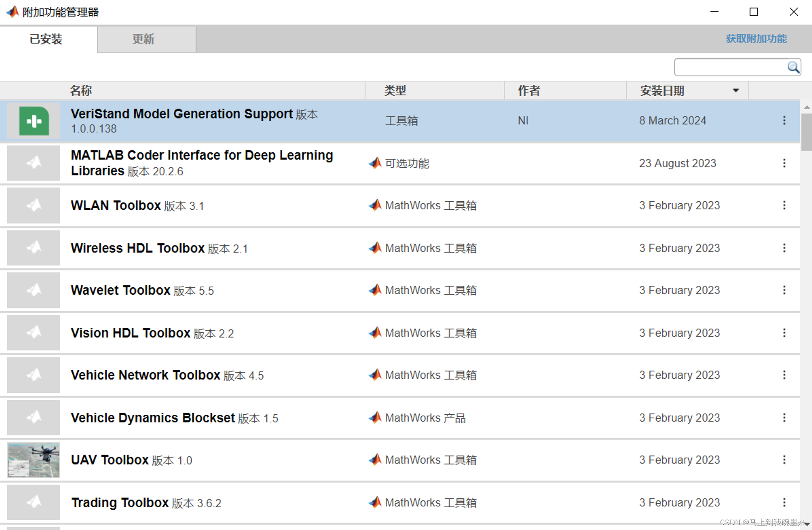Open options menu for UAV Toolbox
The image size is (812, 530).
(784, 460)
